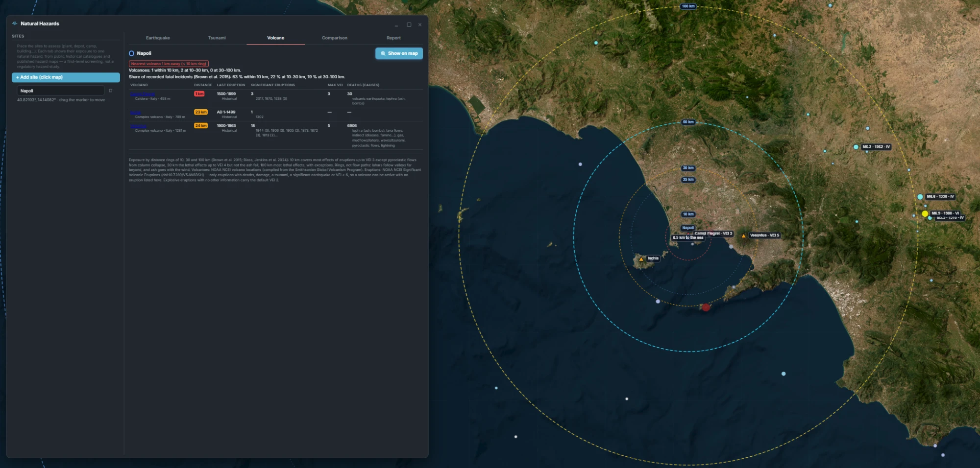980x468 pixels.
Task: Click the 10 km ring label on map
Action: (688, 214)
